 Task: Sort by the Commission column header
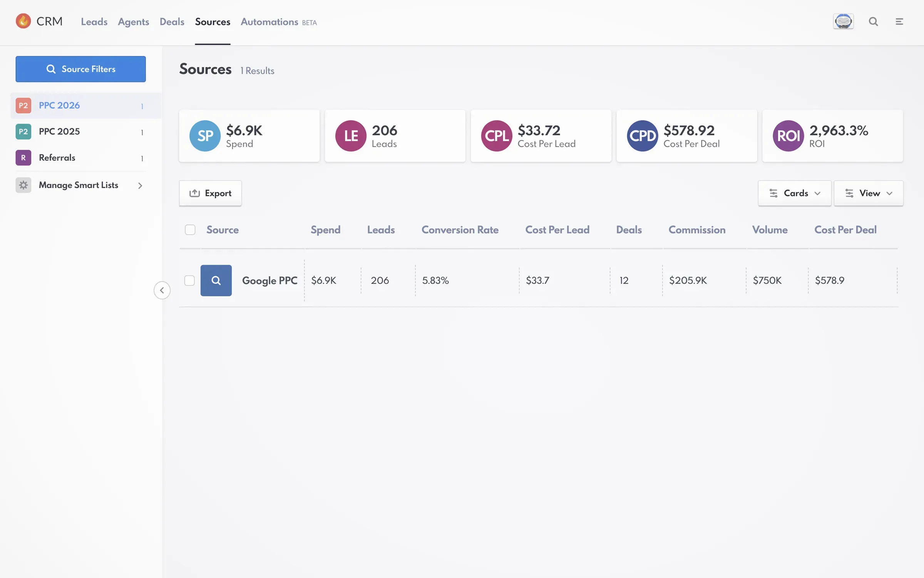[697, 230]
